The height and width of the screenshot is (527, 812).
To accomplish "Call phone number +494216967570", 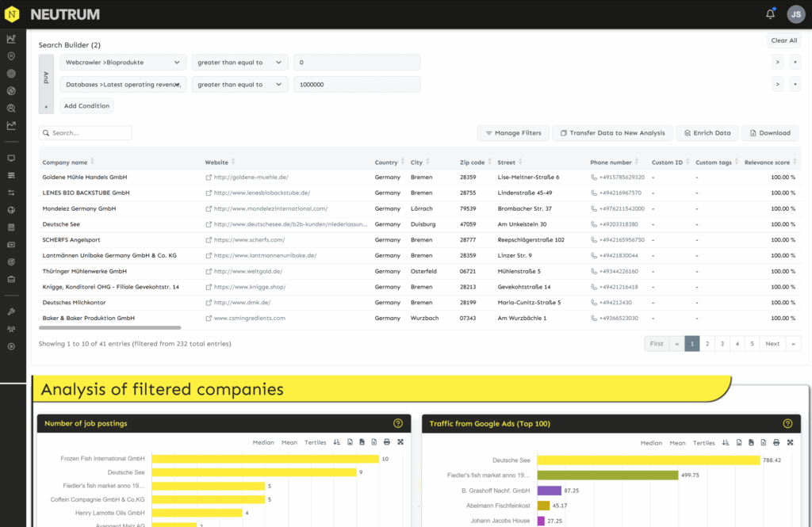I will tap(620, 193).
